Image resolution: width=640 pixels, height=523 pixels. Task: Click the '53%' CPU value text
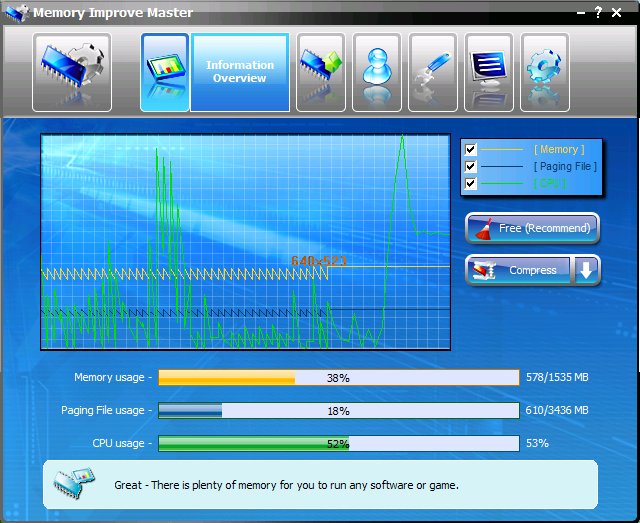click(x=537, y=443)
